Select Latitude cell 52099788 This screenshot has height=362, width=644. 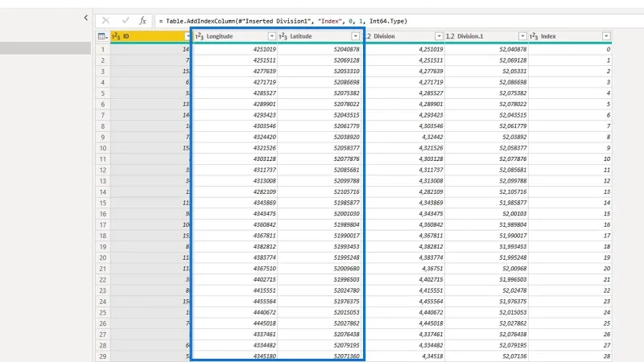click(319, 180)
